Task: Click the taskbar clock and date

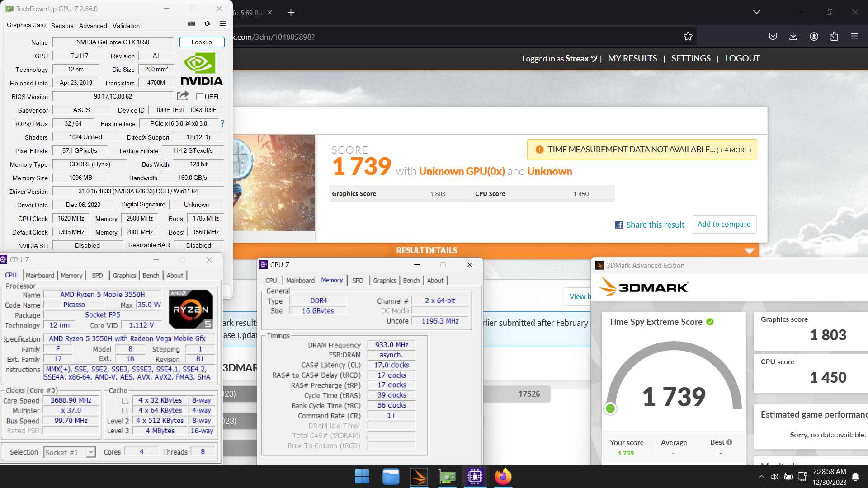Action: click(829, 477)
